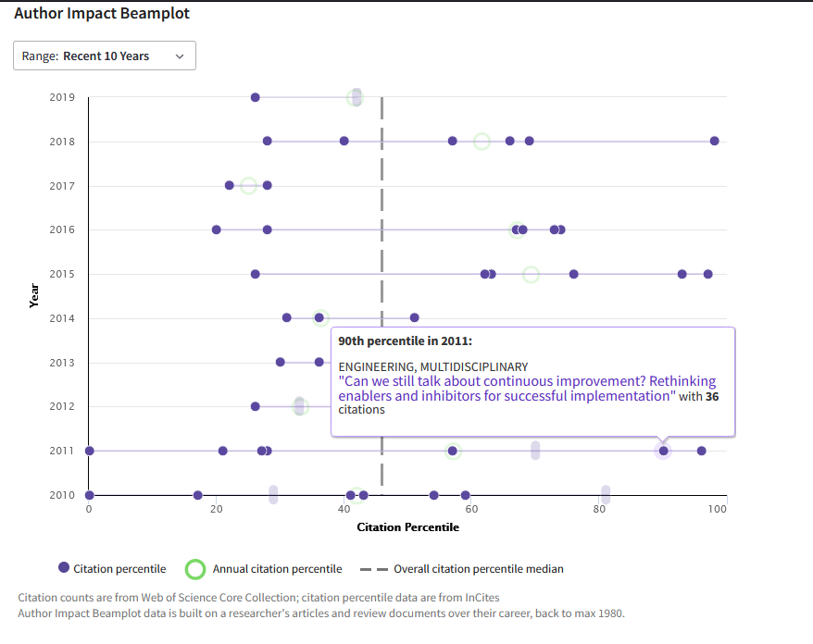Click the 2015 dot near 76th percentile
Image resolution: width=813 pixels, height=644 pixels.
[573, 274]
